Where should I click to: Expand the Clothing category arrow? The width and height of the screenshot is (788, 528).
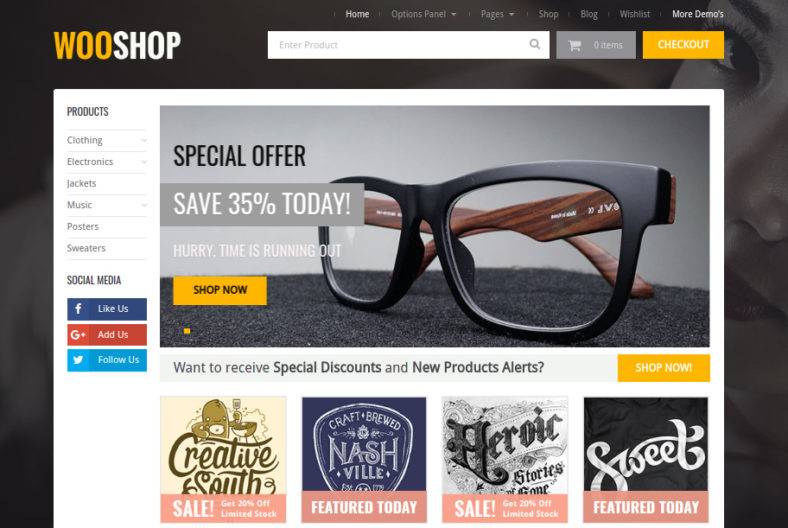[144, 140]
